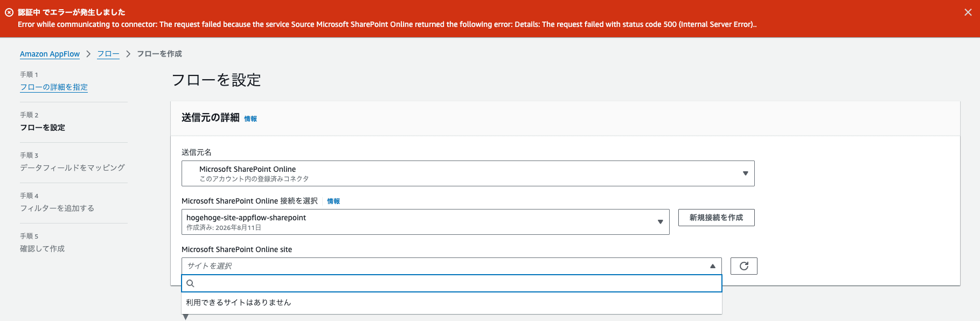Select step 4 フィルターを追加する
The image size is (980, 321).
click(57, 208)
